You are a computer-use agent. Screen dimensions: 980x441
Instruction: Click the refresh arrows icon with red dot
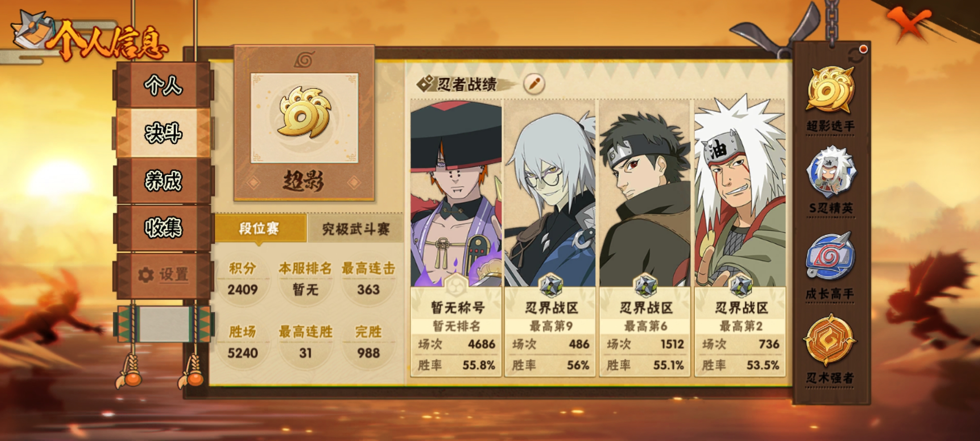(857, 55)
